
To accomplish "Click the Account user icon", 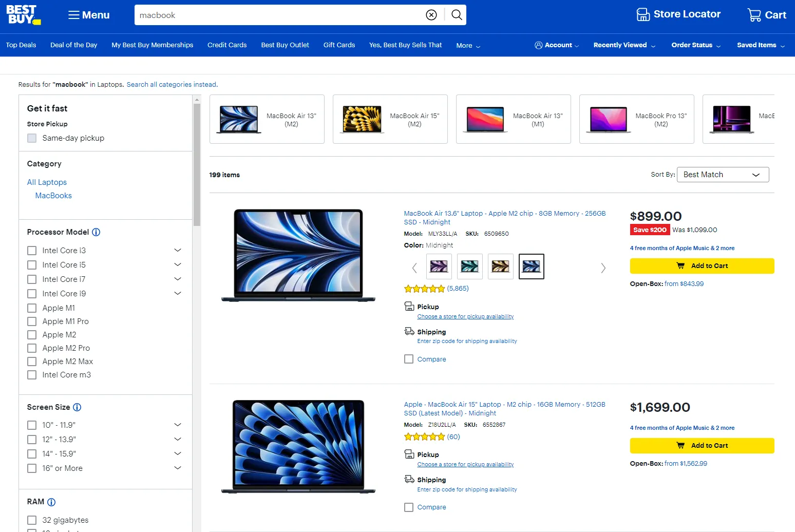I will tap(539, 45).
